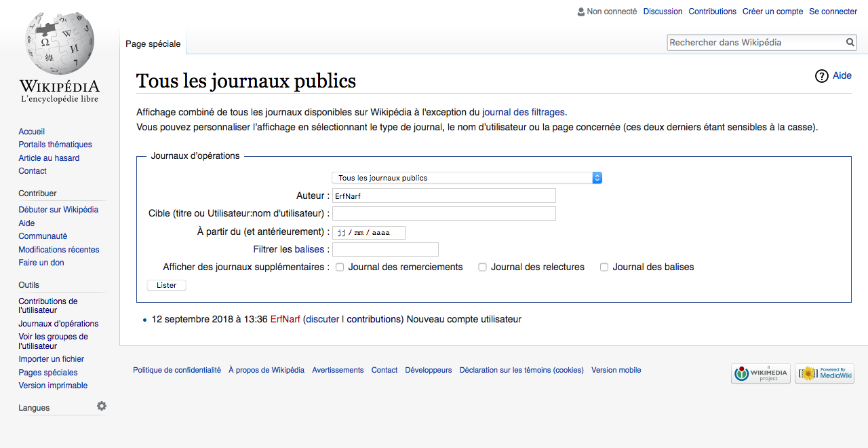Click the Cible input field
The image size is (868, 448).
pos(444,213)
